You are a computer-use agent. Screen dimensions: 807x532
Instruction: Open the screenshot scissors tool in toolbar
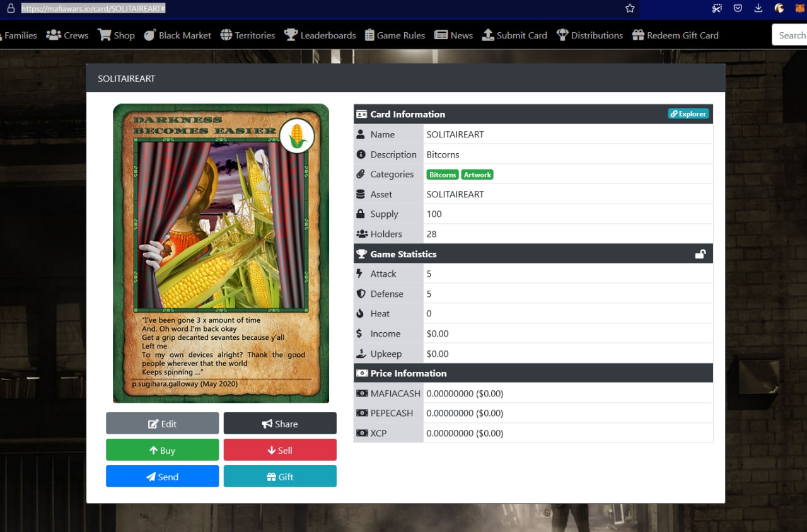717,9
